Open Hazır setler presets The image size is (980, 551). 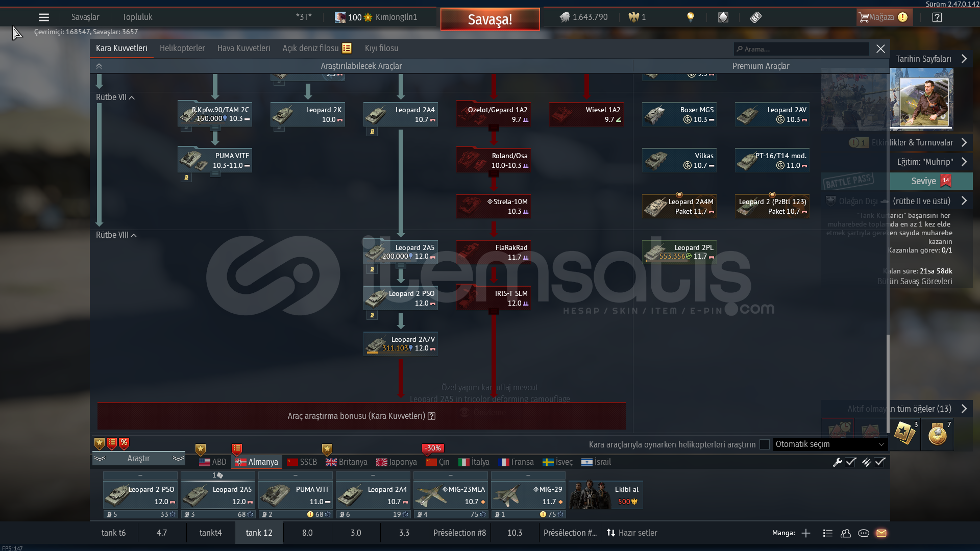click(x=631, y=533)
